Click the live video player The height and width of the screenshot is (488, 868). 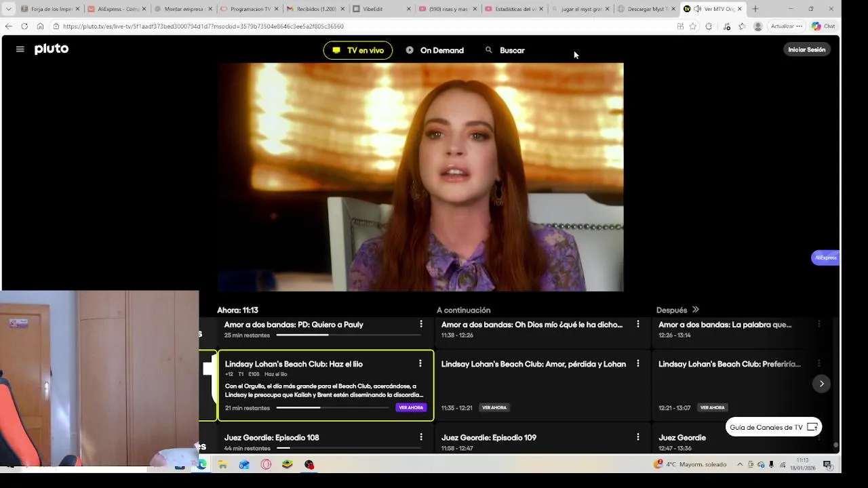point(420,177)
